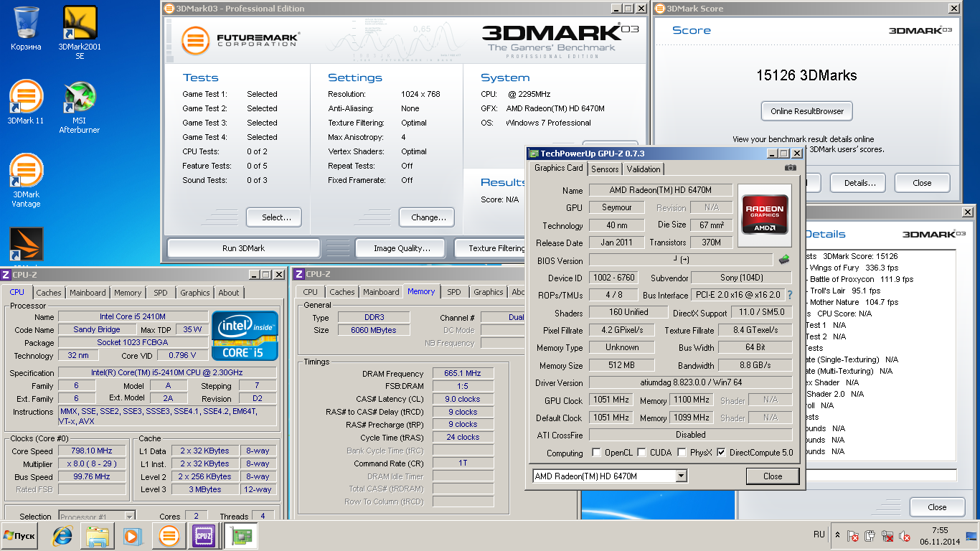This screenshot has height=551, width=980.
Task: Click the DRAM Frequency value 665.1 MHz
Action: click(x=463, y=373)
